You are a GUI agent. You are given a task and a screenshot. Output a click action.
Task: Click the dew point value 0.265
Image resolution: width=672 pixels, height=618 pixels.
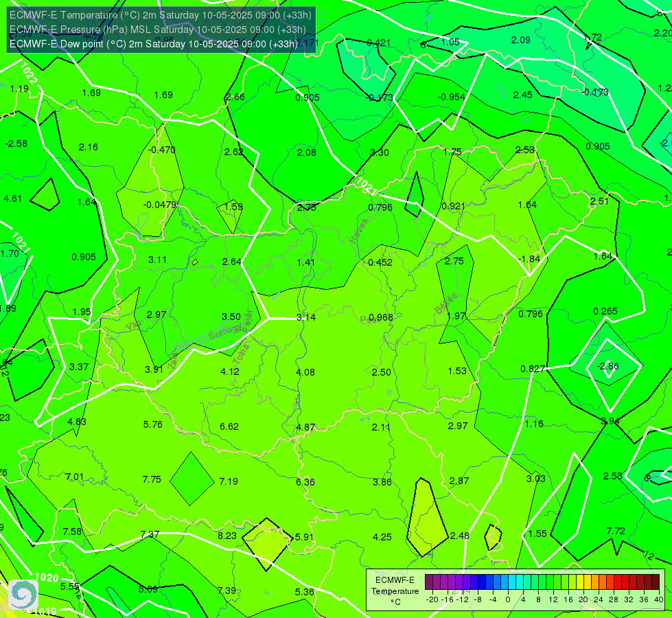(605, 311)
